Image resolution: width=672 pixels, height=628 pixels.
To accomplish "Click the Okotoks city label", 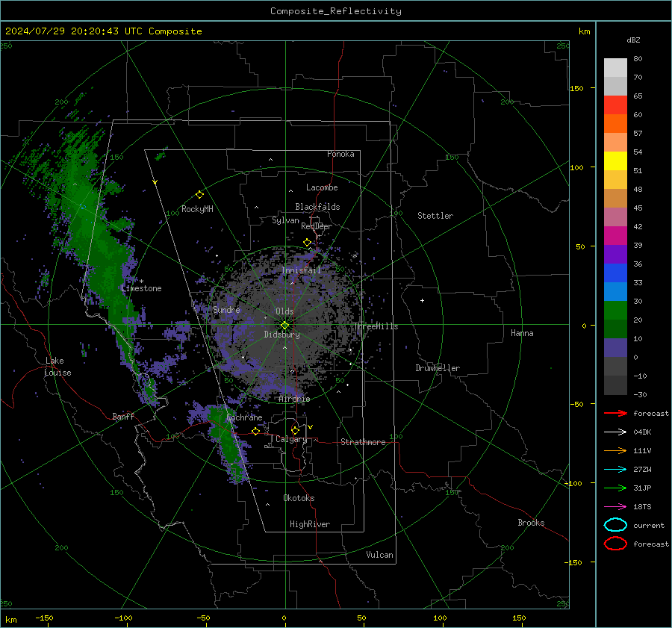I will [299, 498].
